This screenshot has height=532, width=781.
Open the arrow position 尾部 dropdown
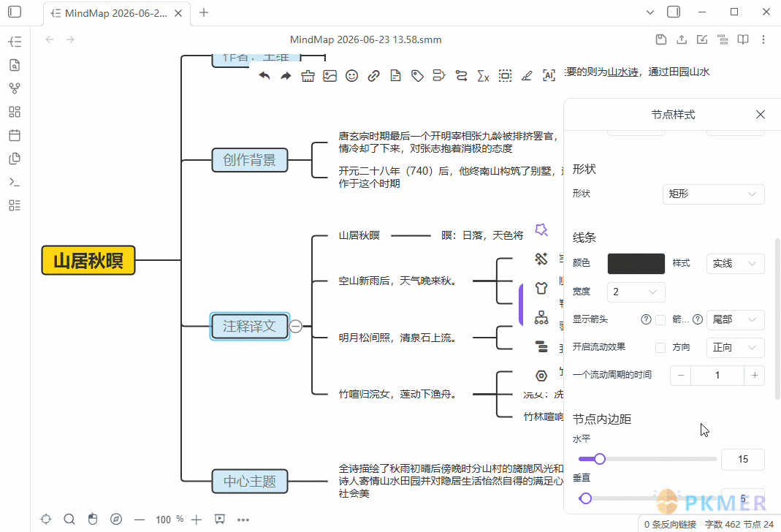pos(735,319)
